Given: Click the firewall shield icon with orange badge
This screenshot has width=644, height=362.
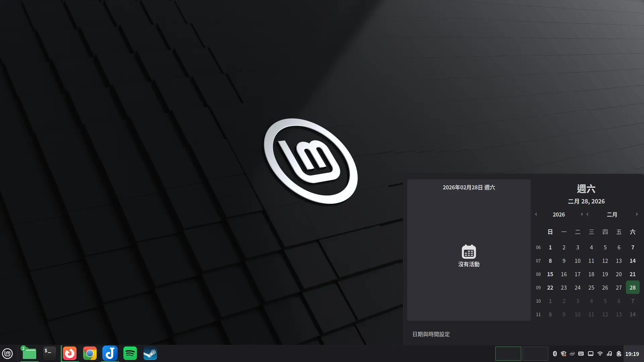Looking at the screenshot, I should pos(563,354).
